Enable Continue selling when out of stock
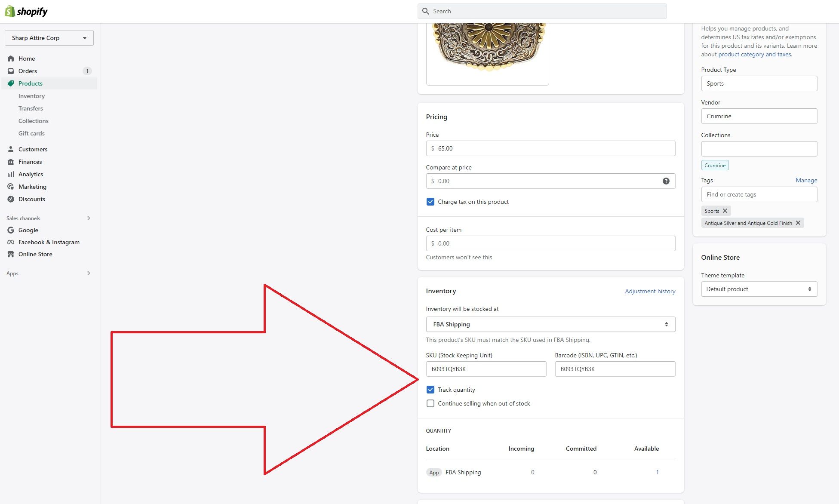This screenshot has width=839, height=504. 430,403
